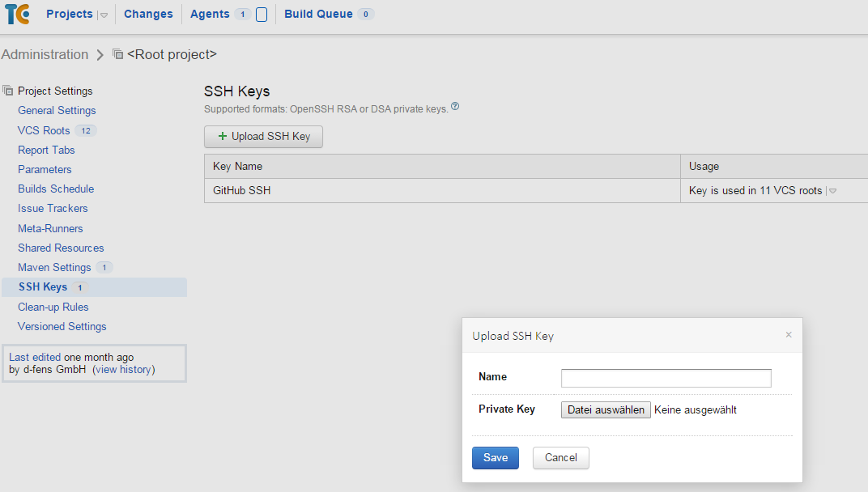Open the view history link
Image resolution: width=868 pixels, height=492 pixels.
(124, 370)
